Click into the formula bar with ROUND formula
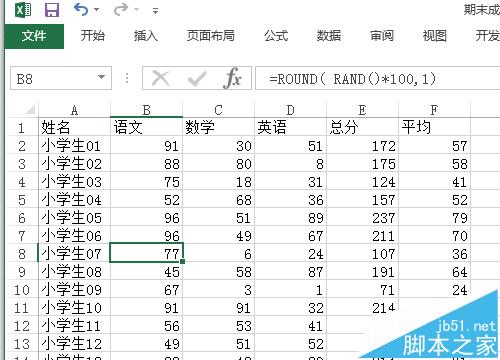 point(377,79)
